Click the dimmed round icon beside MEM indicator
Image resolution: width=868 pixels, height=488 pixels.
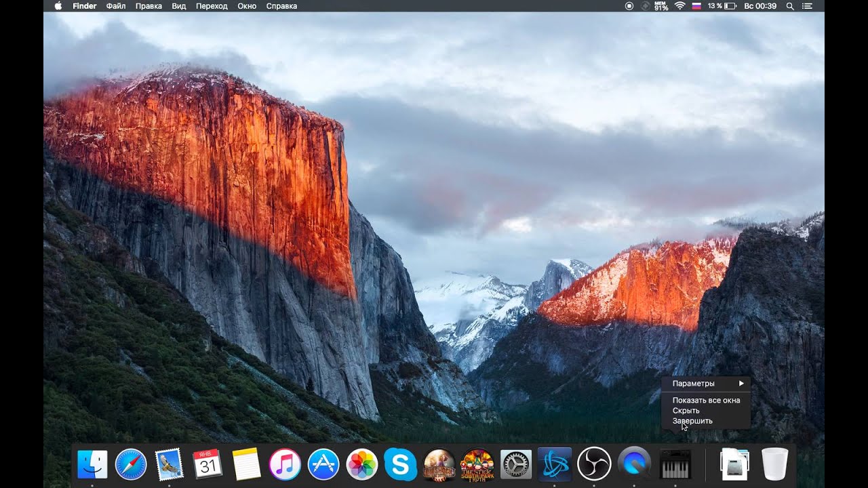coord(645,5)
